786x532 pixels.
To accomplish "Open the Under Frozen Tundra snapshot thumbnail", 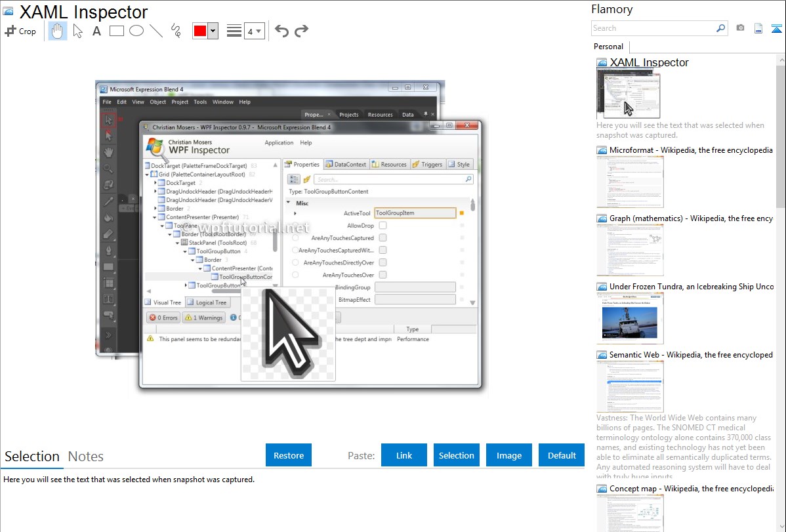I will [x=630, y=318].
